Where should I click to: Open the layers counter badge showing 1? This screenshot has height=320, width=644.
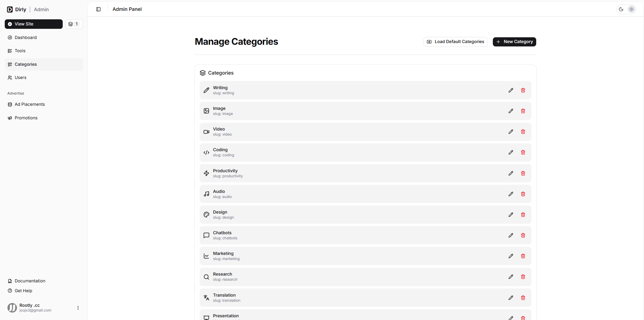pos(74,24)
